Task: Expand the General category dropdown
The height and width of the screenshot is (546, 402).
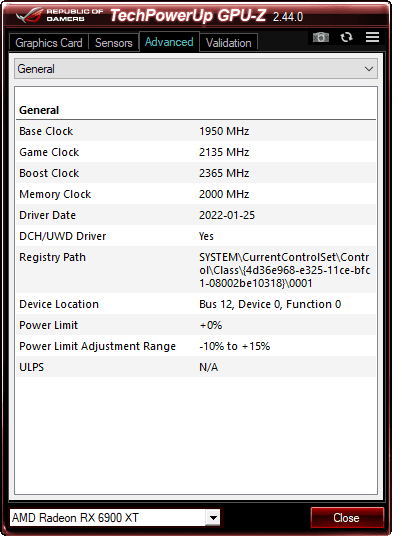Action: point(195,69)
